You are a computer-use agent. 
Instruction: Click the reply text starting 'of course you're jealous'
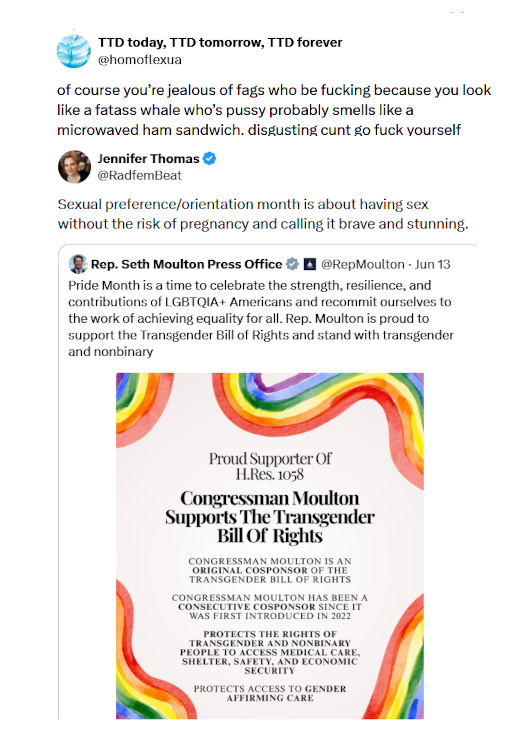(x=274, y=110)
